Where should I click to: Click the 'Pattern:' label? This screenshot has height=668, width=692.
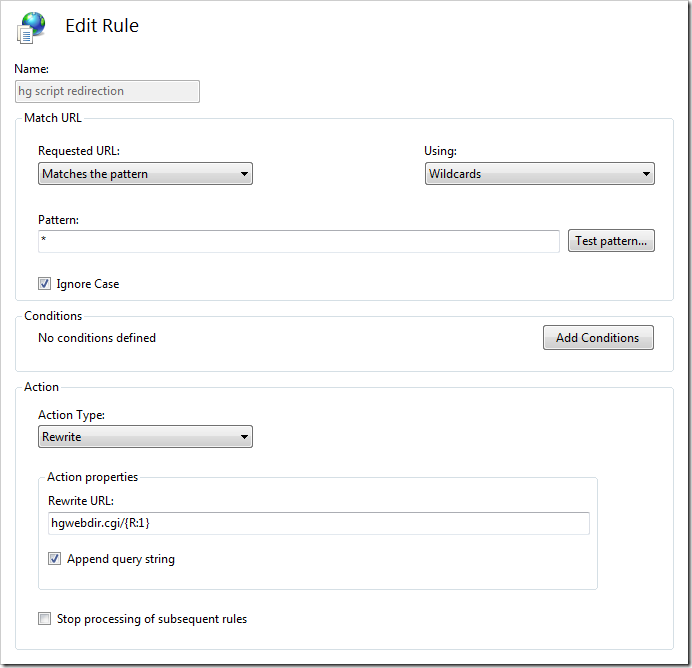tap(58, 220)
